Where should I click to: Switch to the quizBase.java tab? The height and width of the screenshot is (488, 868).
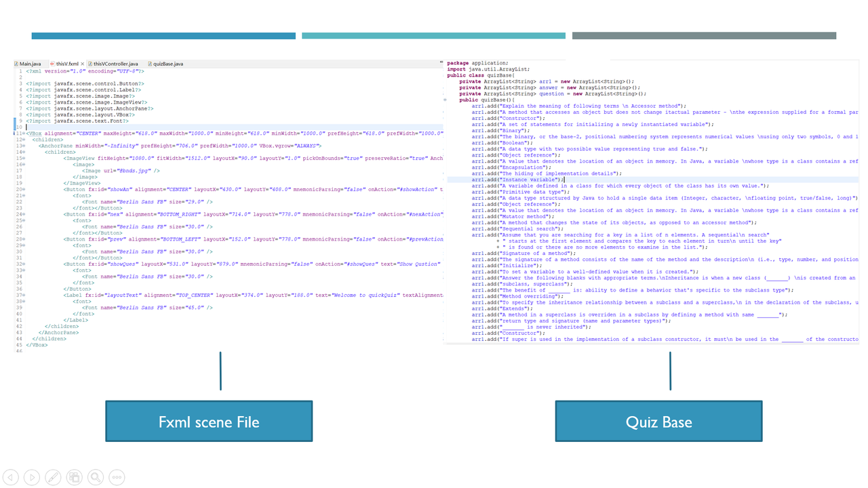tap(165, 64)
